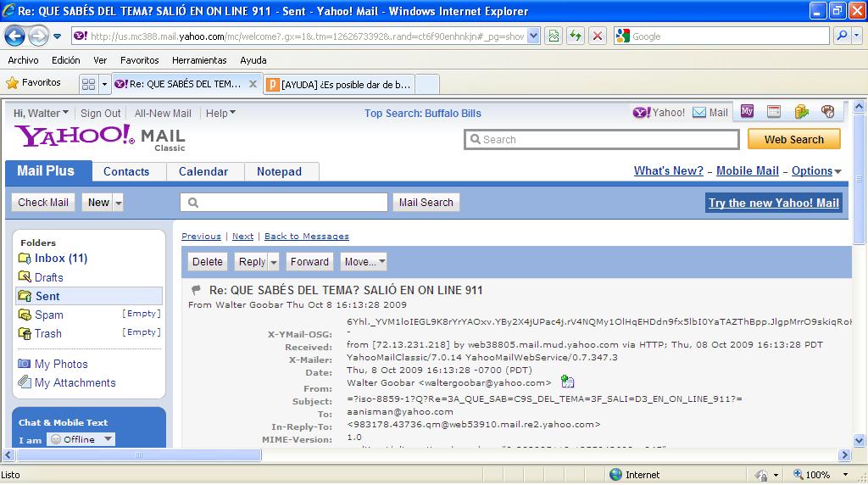Open the Herramientas menu
868x485 pixels.
coord(199,60)
